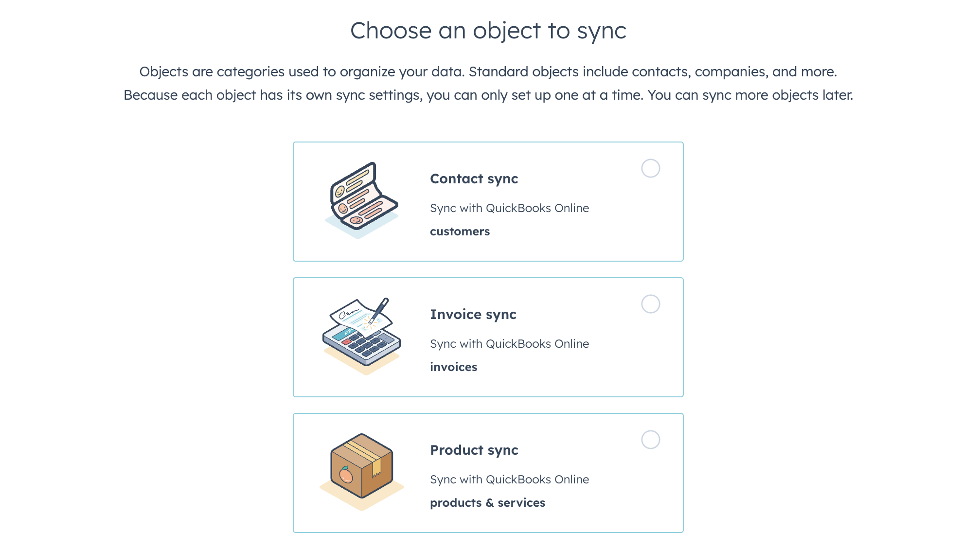Select the Invoice sync radio button
Image resolution: width=980 pixels, height=551 pixels.
[x=650, y=304]
